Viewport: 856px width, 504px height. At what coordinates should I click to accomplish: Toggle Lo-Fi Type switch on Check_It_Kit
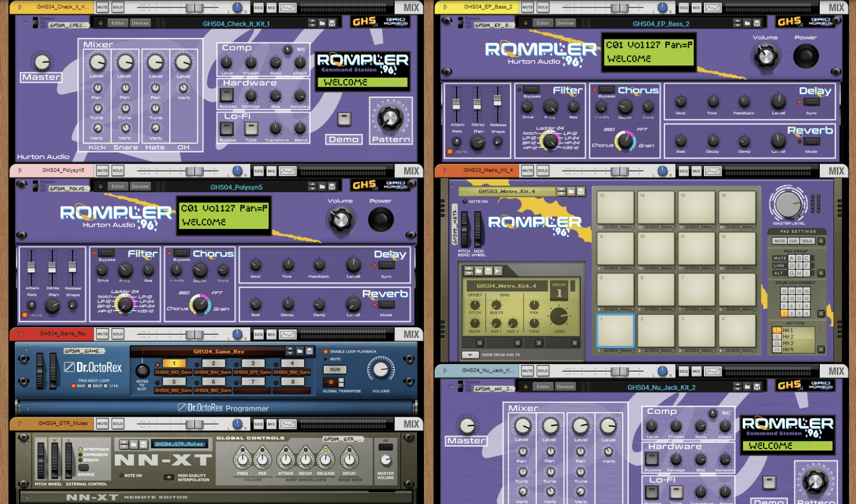[x=251, y=128]
